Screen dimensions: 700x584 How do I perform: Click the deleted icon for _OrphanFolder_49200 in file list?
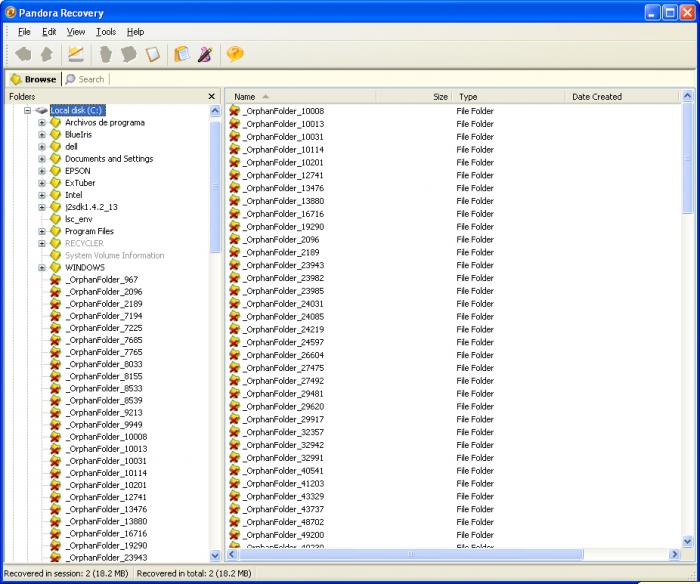tap(234, 535)
